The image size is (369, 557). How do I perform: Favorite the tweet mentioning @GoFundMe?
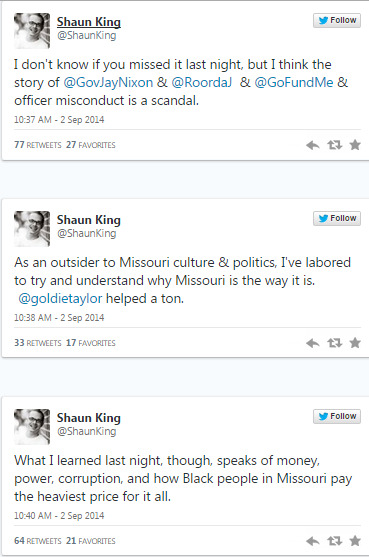point(355,145)
